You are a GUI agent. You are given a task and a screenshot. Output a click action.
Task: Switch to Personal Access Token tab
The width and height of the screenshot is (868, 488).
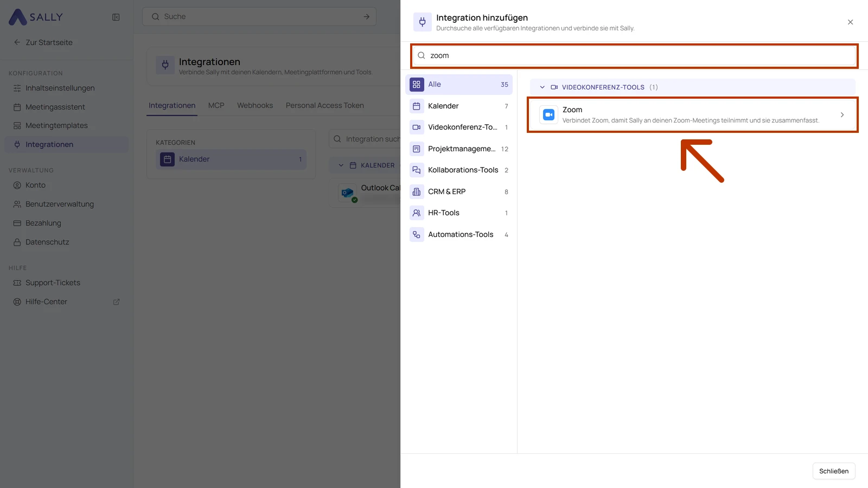325,106
